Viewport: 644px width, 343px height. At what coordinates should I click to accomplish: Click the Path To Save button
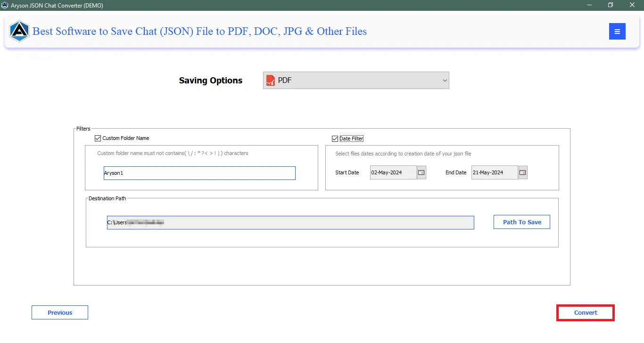pyautogui.click(x=521, y=222)
